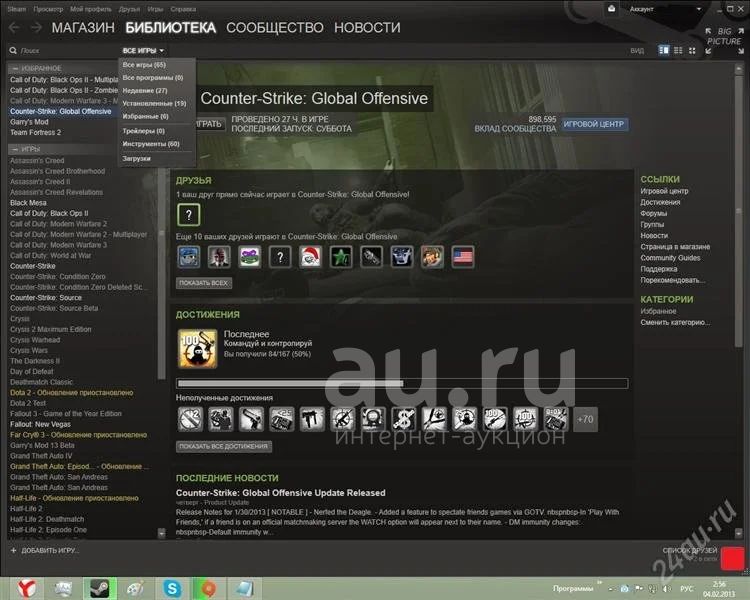Select Counter-Strike: Source in list

(46, 298)
